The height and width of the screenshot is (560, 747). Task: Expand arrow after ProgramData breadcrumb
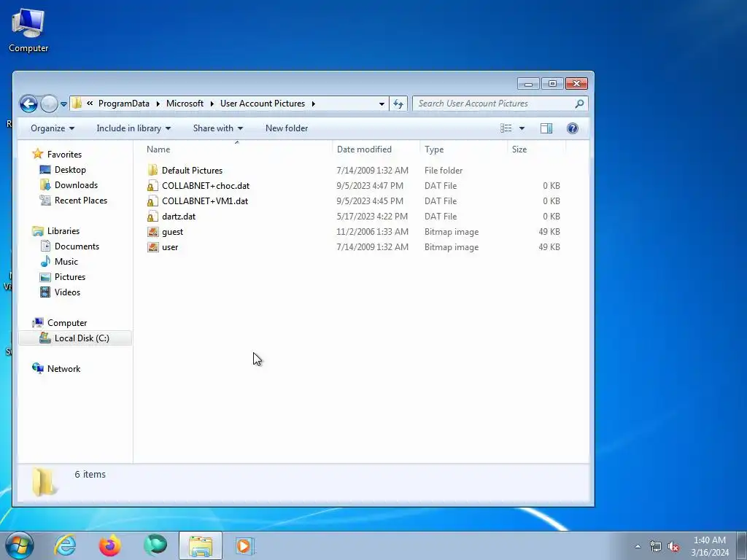158,104
